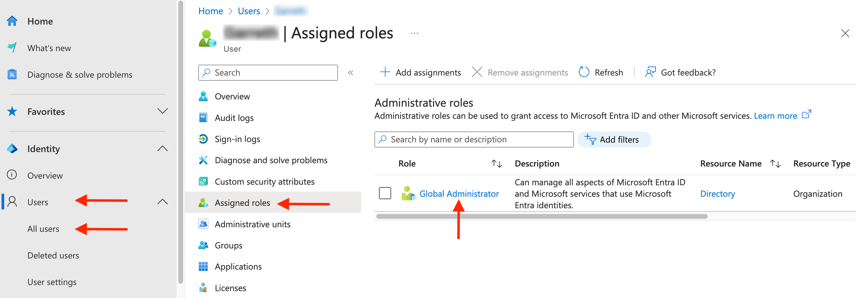868x298 pixels.
Task: Collapse the Users section chevron
Action: (x=162, y=201)
